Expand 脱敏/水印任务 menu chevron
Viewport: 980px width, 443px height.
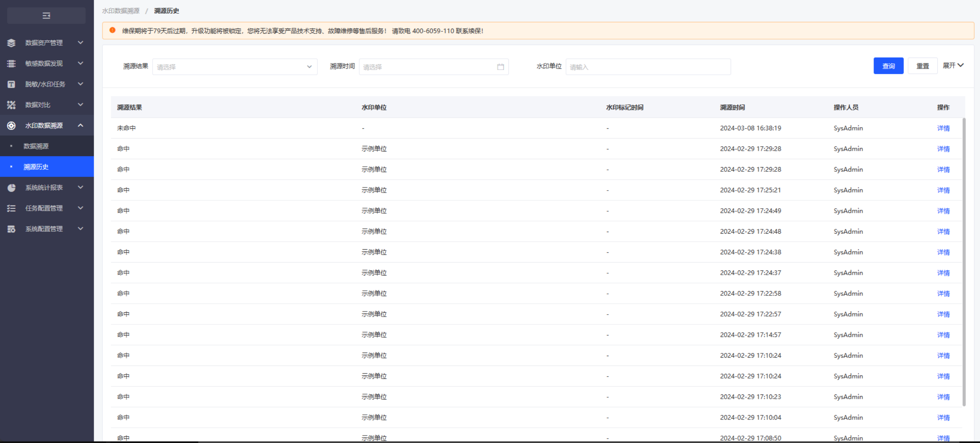[x=80, y=84]
